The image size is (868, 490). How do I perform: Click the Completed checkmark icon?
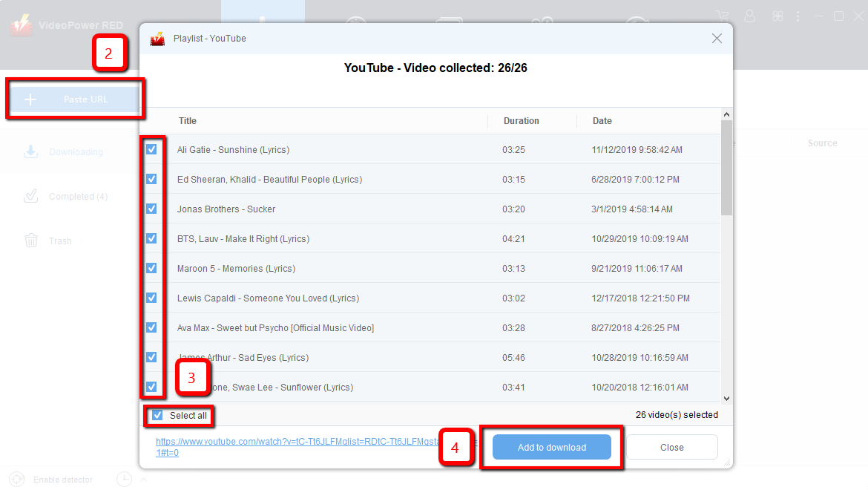point(31,196)
